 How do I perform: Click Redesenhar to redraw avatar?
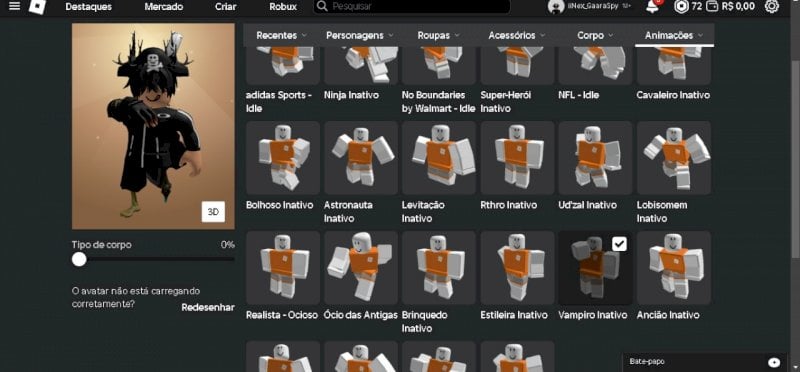tap(208, 307)
